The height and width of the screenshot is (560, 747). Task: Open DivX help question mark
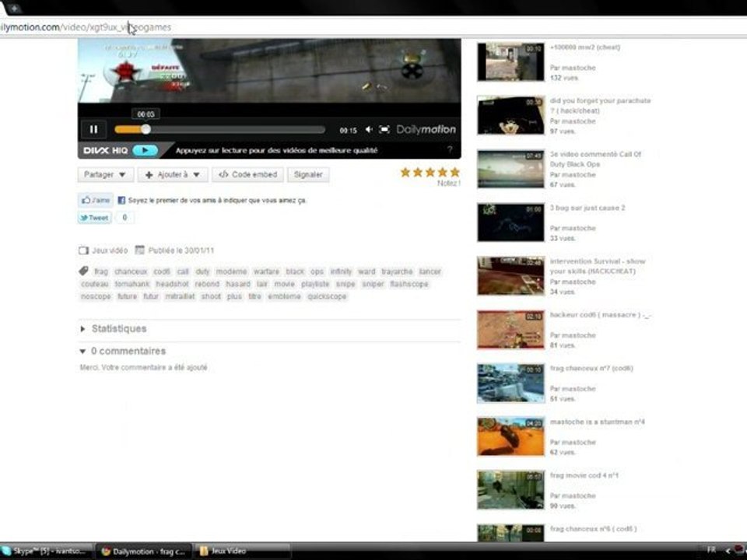click(449, 150)
